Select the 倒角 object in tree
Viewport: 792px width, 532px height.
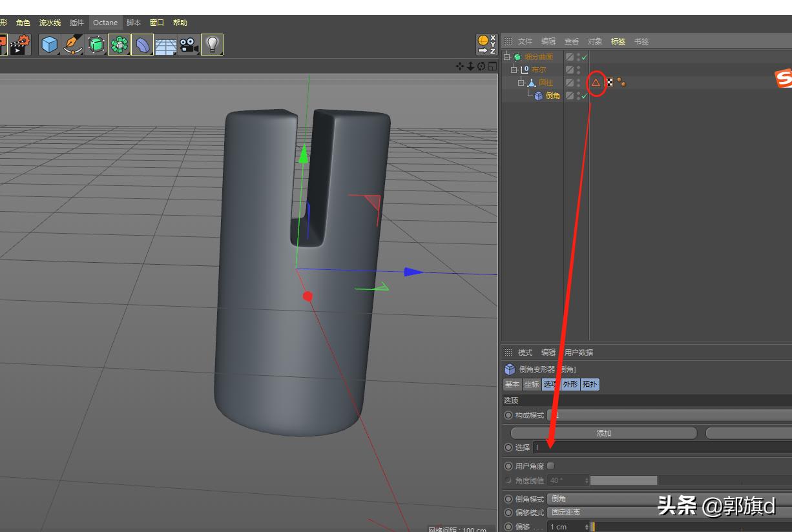(x=553, y=96)
